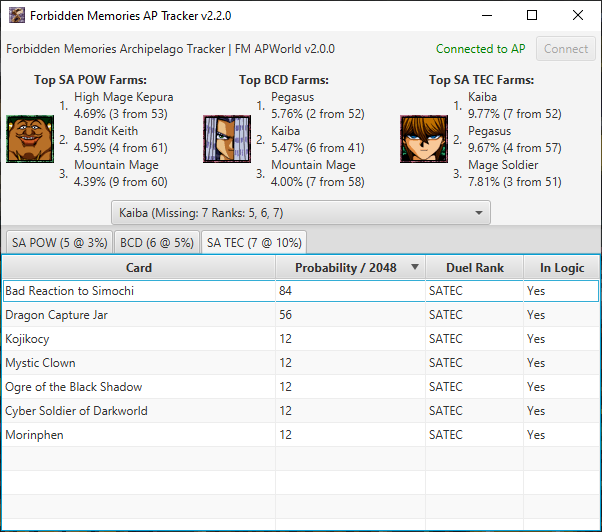Screen dimensions: 602x532
Task: Click Mage Soldier farm entry
Action: [x=514, y=173]
